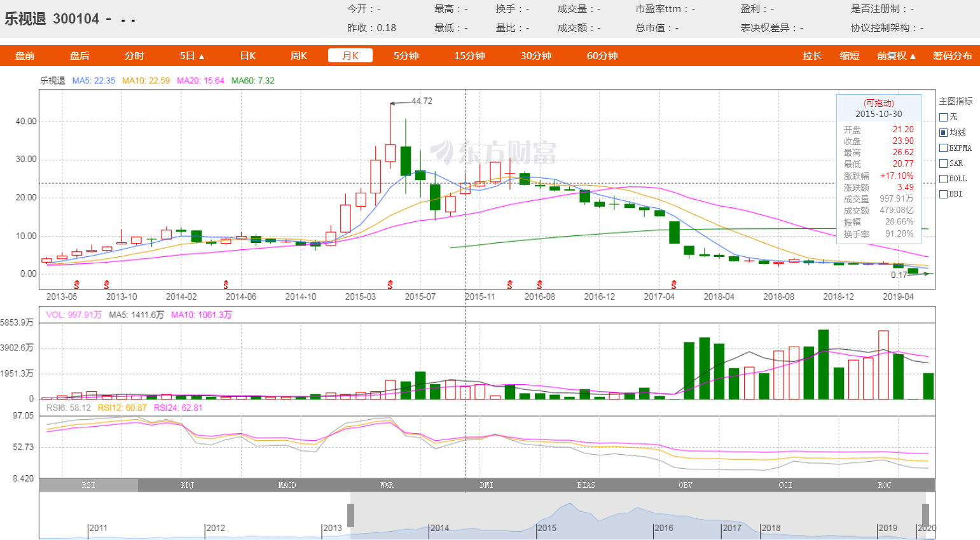This screenshot has height=540, width=980.
Task: Select the MACD indicator tab
Action: (287, 485)
